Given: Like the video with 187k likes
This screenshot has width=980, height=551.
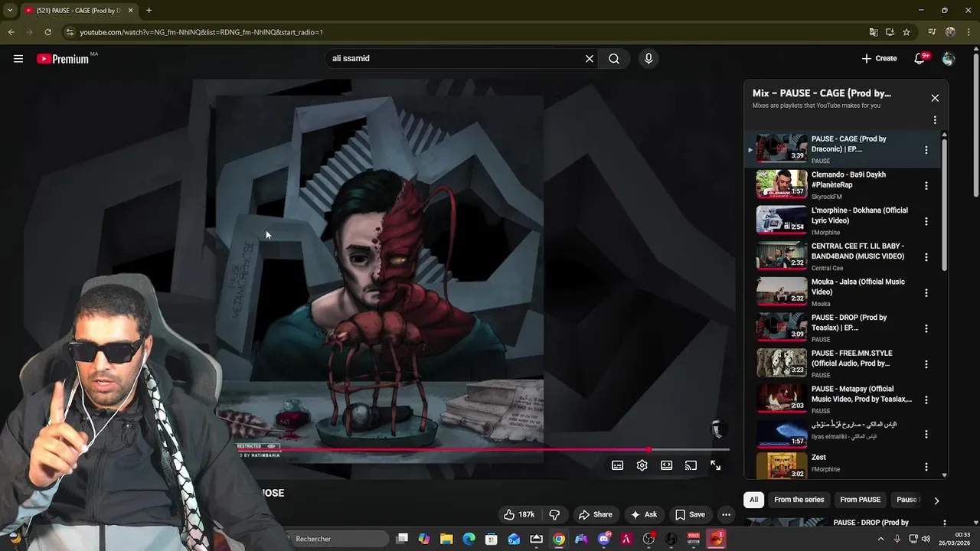Looking at the screenshot, I should (x=519, y=514).
